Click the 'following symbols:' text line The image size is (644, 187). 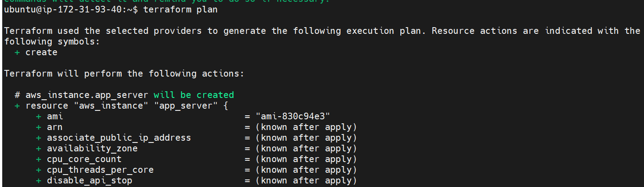pyautogui.click(x=52, y=41)
